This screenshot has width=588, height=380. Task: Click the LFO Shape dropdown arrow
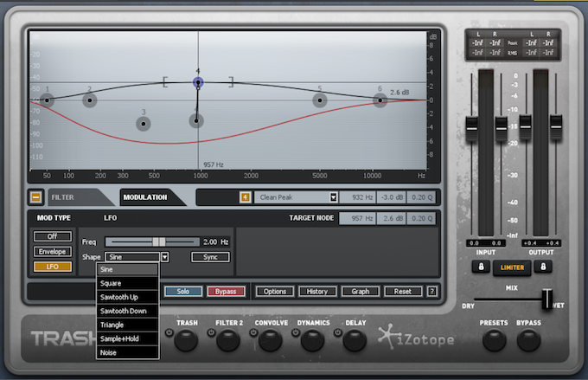point(164,257)
